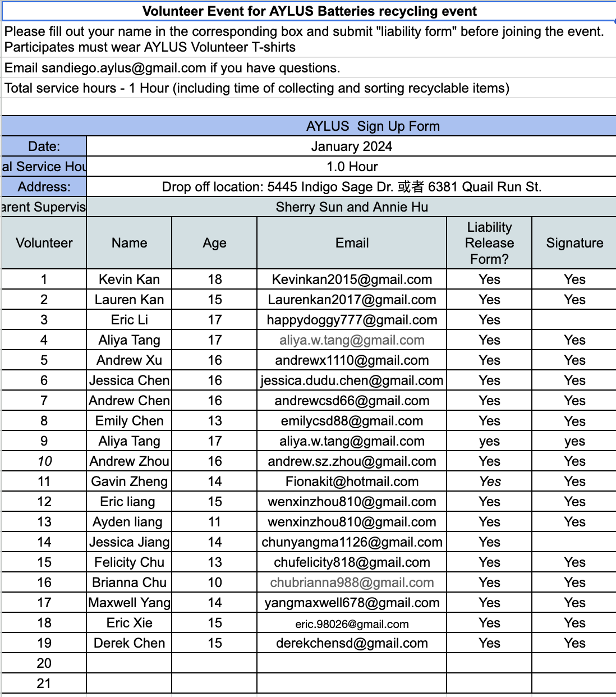Screen dimensions: 616x697
Task: Click the 'Lauren Kan' name cell
Action: (130, 300)
